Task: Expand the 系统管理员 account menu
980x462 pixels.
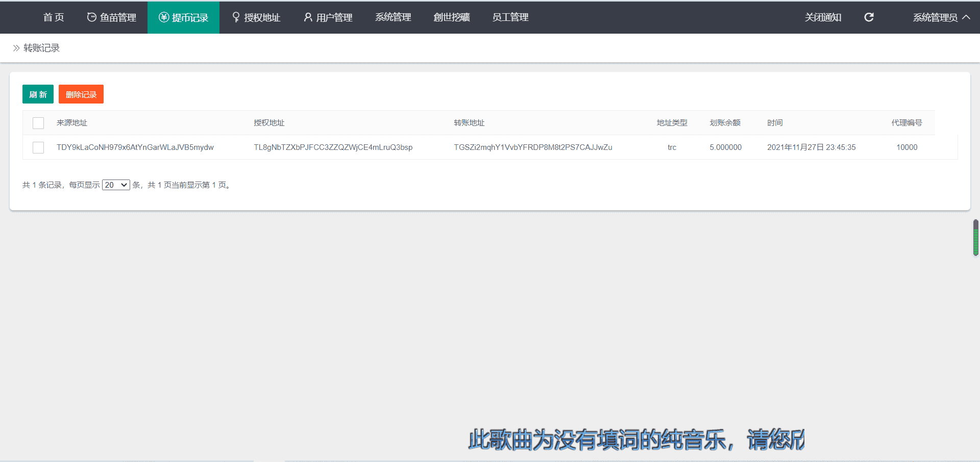Action: (x=941, y=17)
